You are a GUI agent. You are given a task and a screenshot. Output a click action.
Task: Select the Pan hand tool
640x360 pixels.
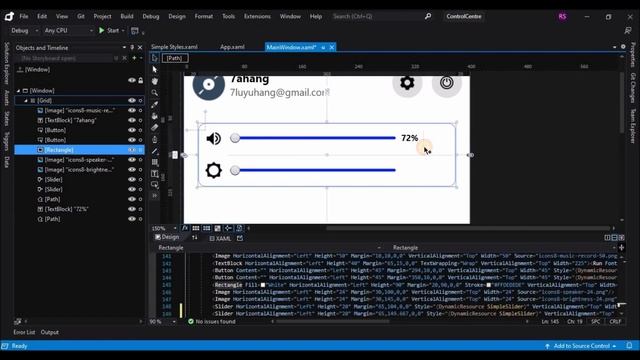[155, 81]
